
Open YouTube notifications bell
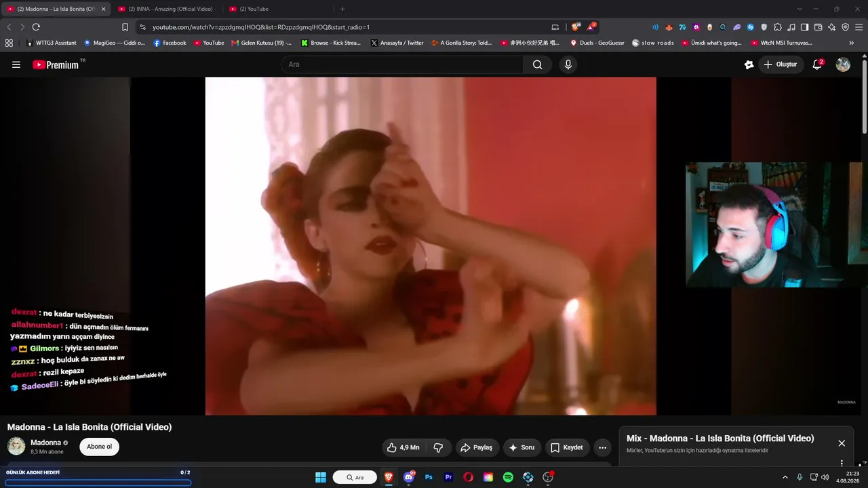coord(817,64)
